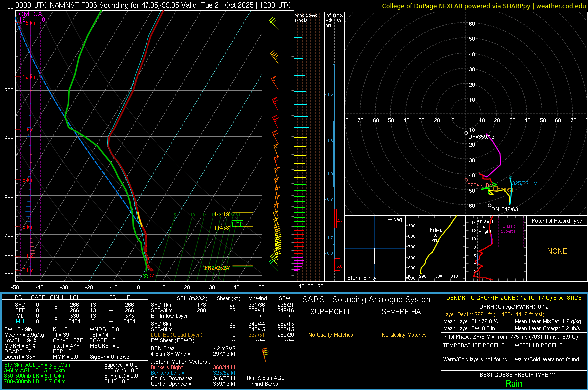
Task: Open the SR Wind v. Height inset
Action: 496,248
